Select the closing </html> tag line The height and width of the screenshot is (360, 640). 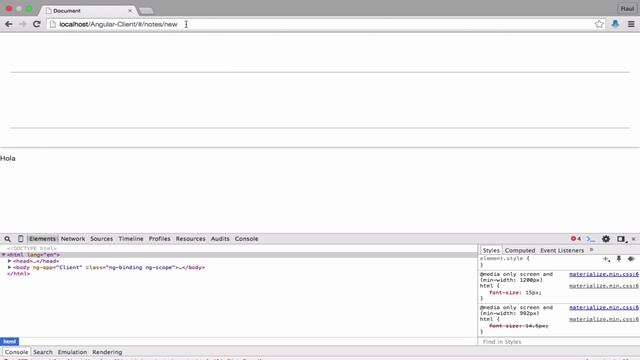18,274
